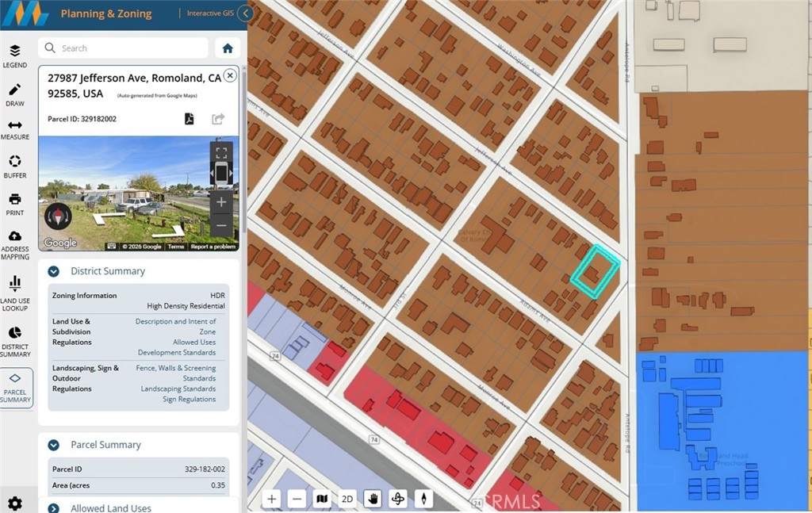
Task: Click the Planning & Zoning title
Action: coord(106,14)
